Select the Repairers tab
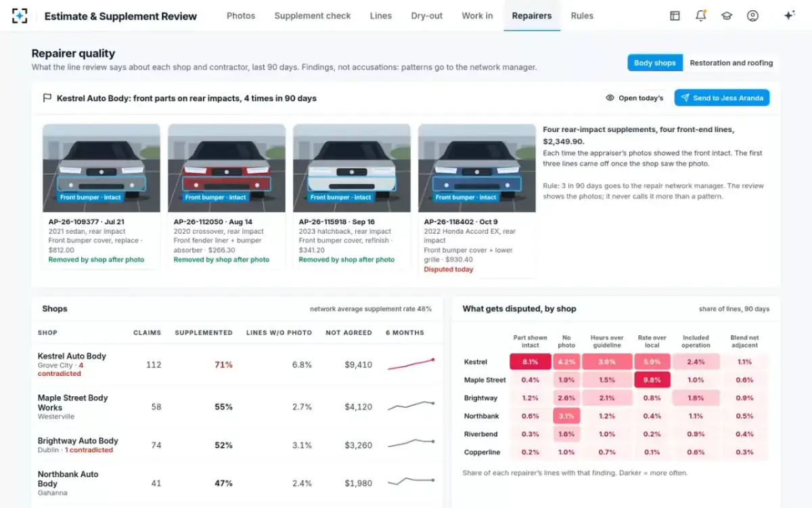The height and width of the screenshot is (508, 812). (532, 16)
